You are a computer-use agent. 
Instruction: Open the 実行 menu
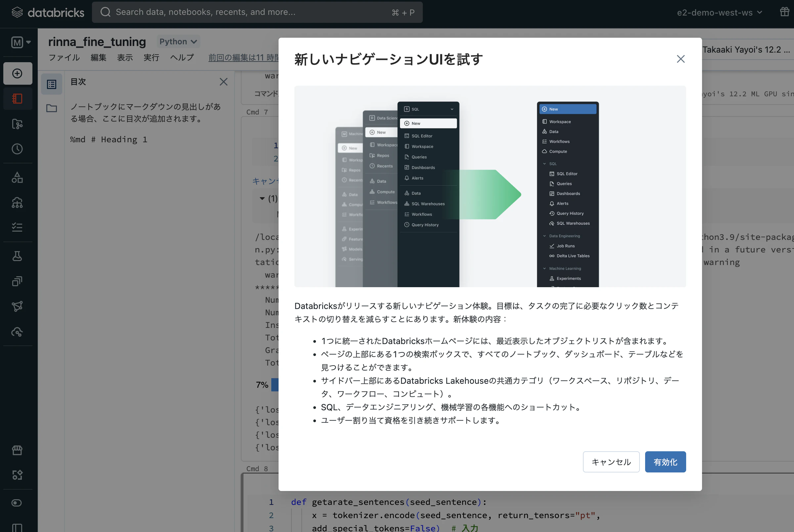point(151,58)
